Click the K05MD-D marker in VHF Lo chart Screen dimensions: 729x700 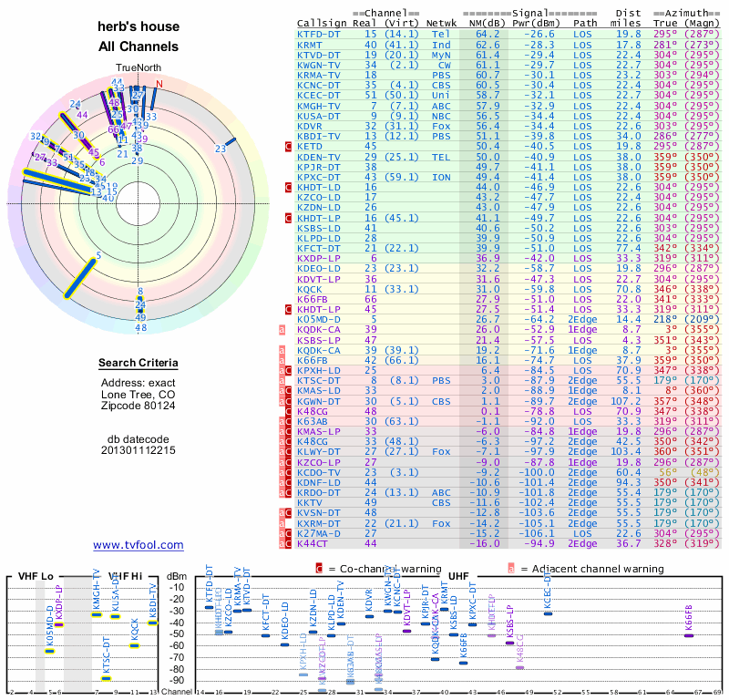(50, 651)
